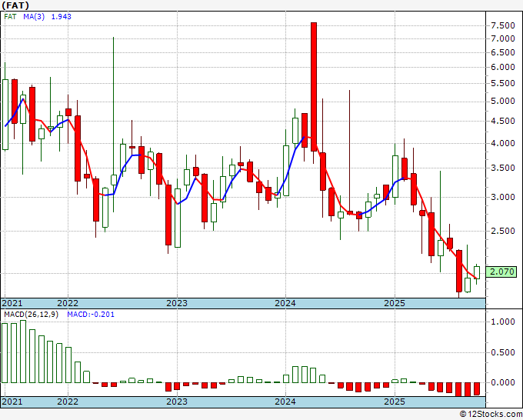The width and height of the screenshot is (523, 420).
Task: Click 2021 on the MACD timeline
Action: click(12, 402)
